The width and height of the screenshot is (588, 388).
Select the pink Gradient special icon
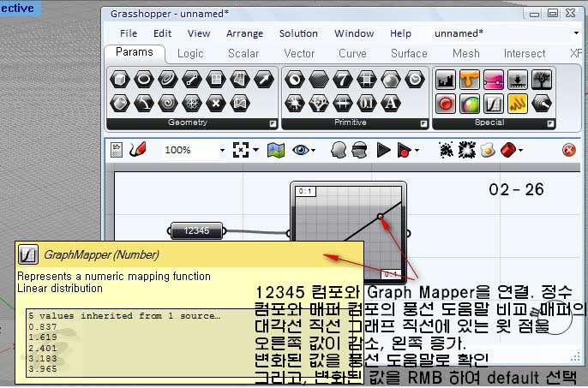[x=494, y=80]
